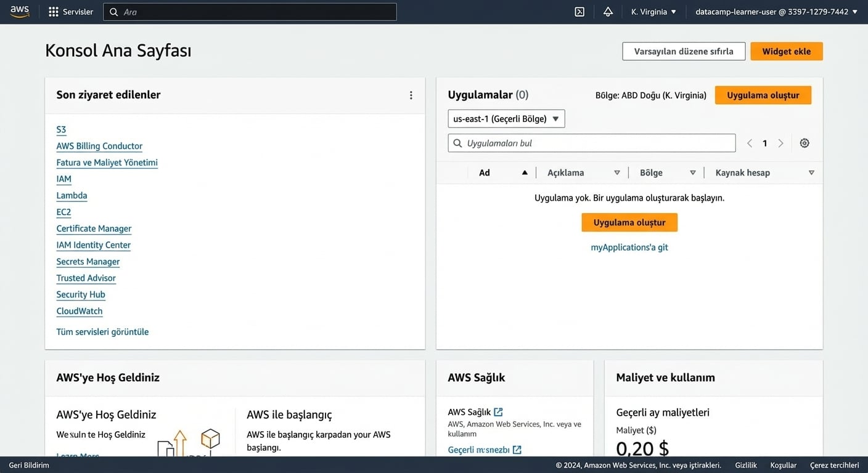
Task: Toggle the Açıklama column sort
Action: 616,172
